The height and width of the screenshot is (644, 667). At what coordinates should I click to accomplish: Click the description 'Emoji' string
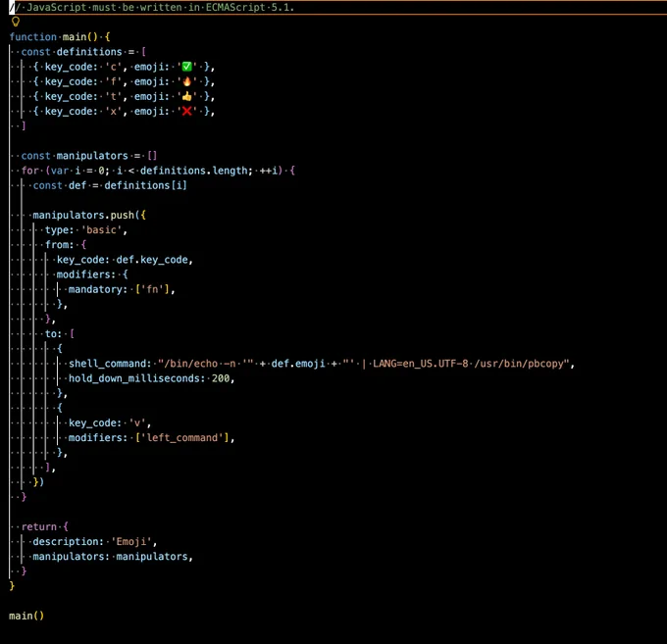[131, 541]
